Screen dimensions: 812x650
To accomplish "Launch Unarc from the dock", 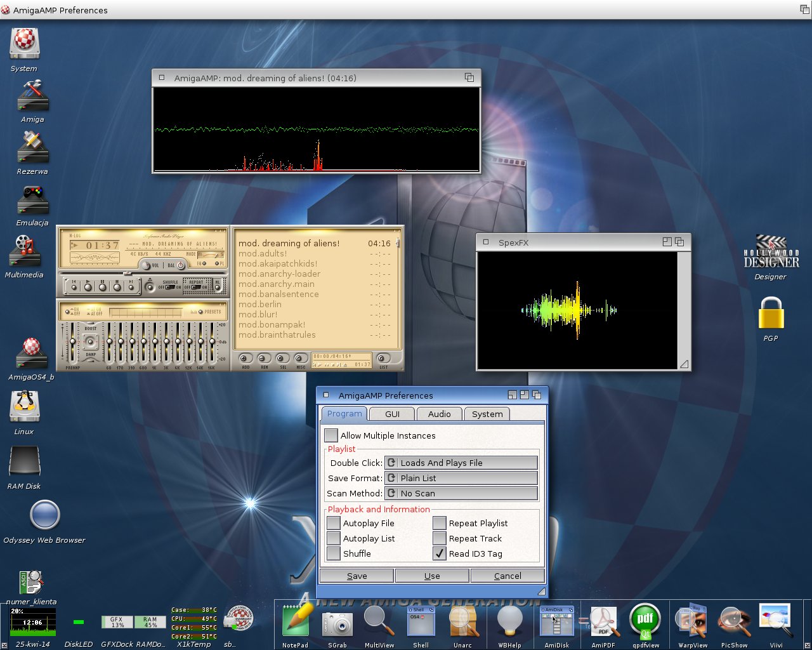I will (463, 621).
